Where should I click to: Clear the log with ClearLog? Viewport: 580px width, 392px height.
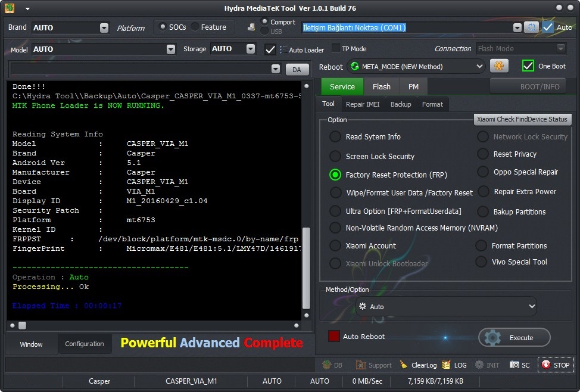(x=419, y=365)
